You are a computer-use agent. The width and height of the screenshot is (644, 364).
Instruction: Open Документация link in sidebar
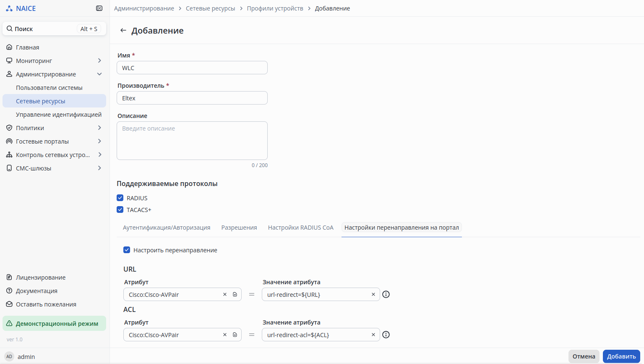tap(37, 291)
